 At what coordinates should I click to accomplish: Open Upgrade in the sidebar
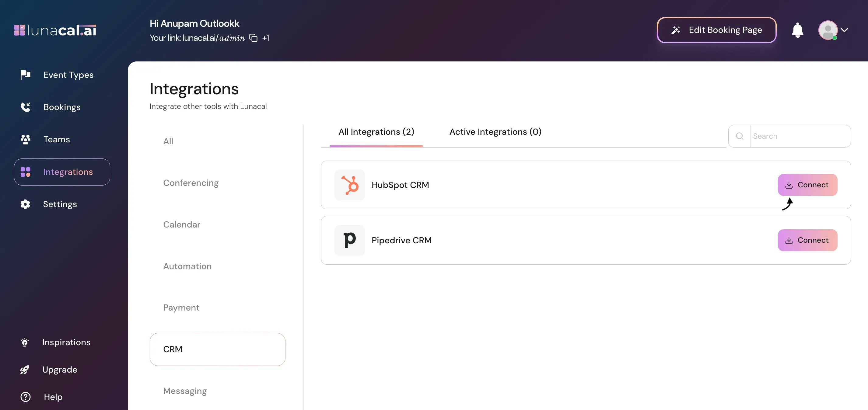point(60,370)
